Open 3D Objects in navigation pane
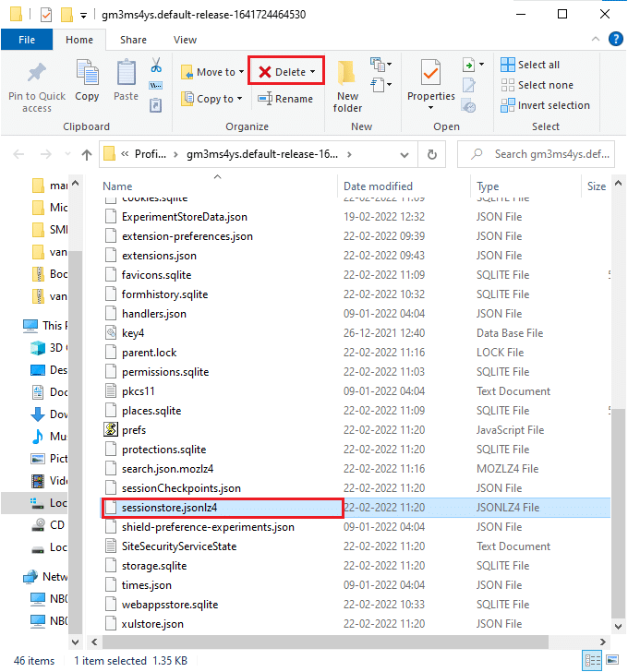The width and height of the screenshot is (628, 672). (49, 348)
